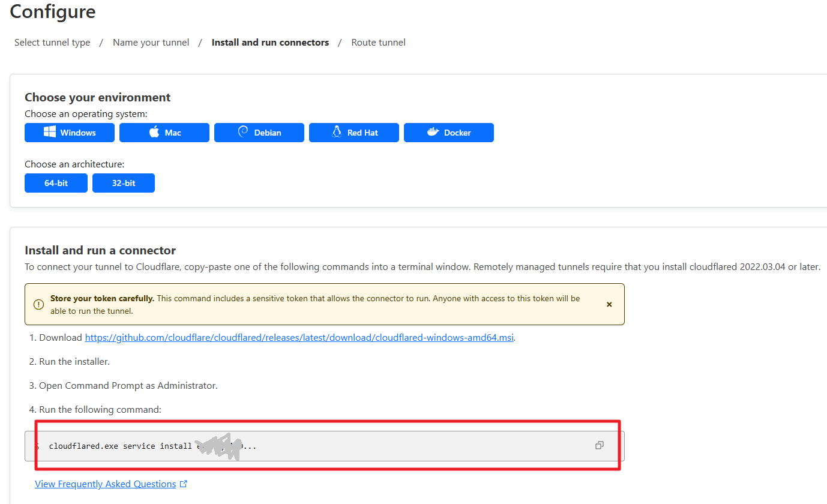Viewport: 827px width, 504px height.
Task: Click the Install and run a connector heading
Action: pyautogui.click(x=100, y=250)
